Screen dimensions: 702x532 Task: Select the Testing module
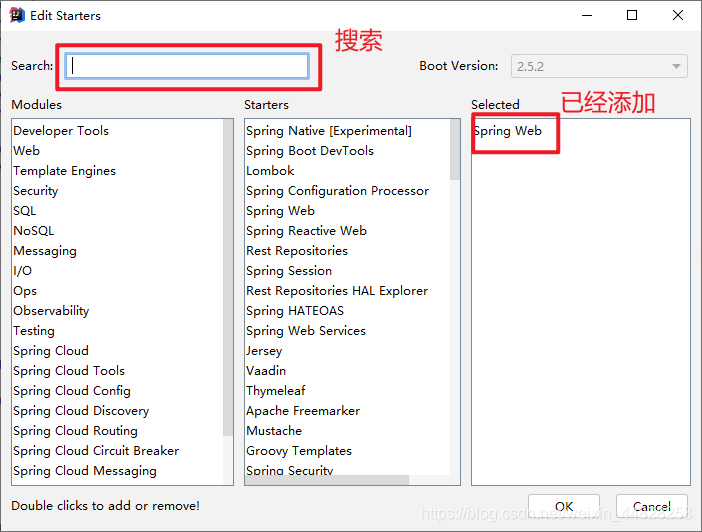tap(34, 331)
